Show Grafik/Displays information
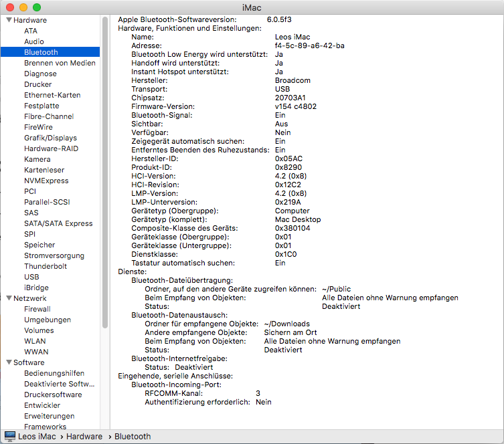Viewport: 504px width, 444px height. 50,138
